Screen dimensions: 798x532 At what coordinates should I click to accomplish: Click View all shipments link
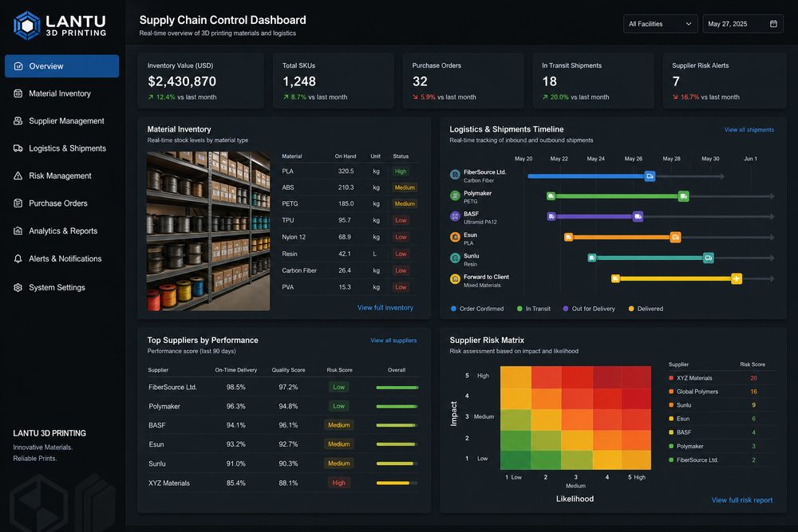pos(749,130)
